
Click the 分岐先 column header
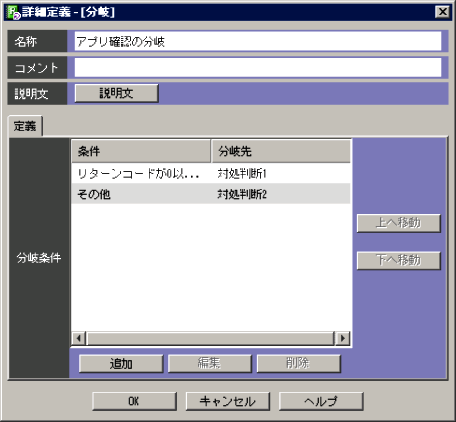281,151
